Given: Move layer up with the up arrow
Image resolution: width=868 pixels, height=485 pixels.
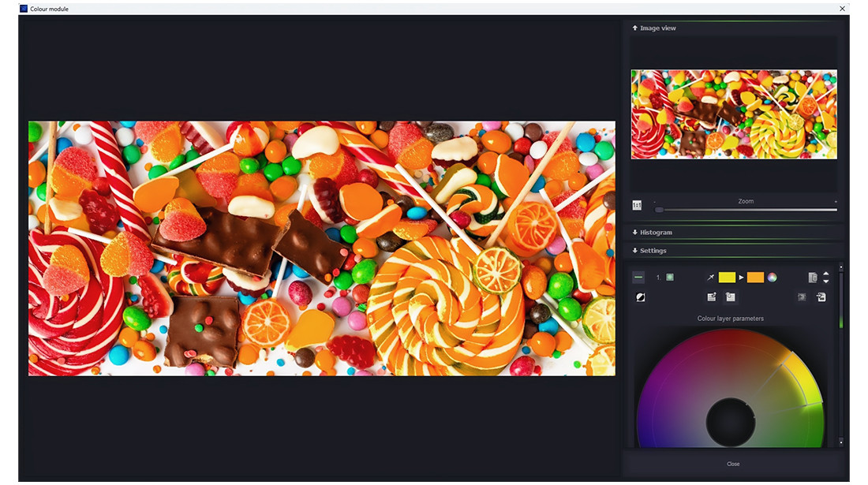Looking at the screenshot, I should pyautogui.click(x=826, y=274).
